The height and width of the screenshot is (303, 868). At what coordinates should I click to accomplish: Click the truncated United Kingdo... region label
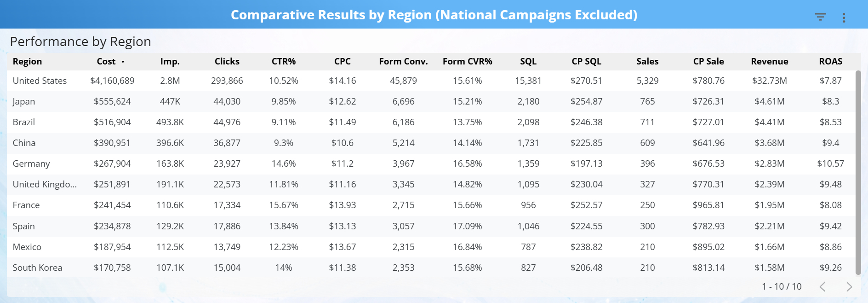click(44, 184)
